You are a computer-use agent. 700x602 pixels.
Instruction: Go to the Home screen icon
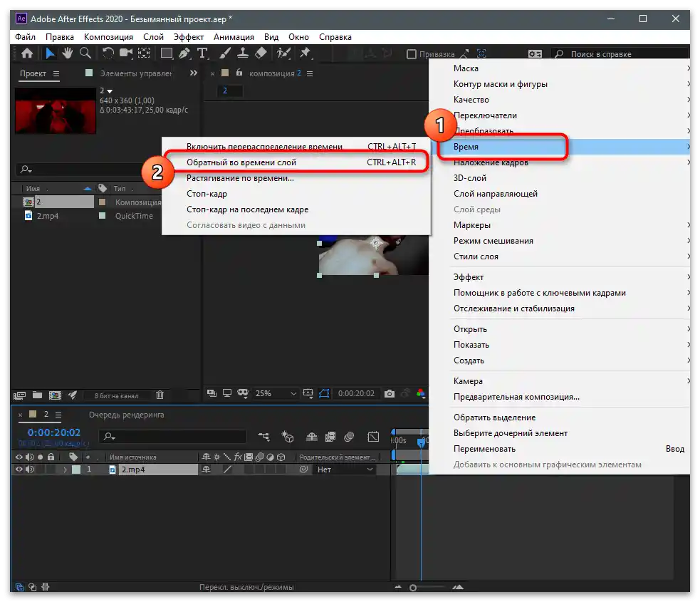tap(27, 53)
